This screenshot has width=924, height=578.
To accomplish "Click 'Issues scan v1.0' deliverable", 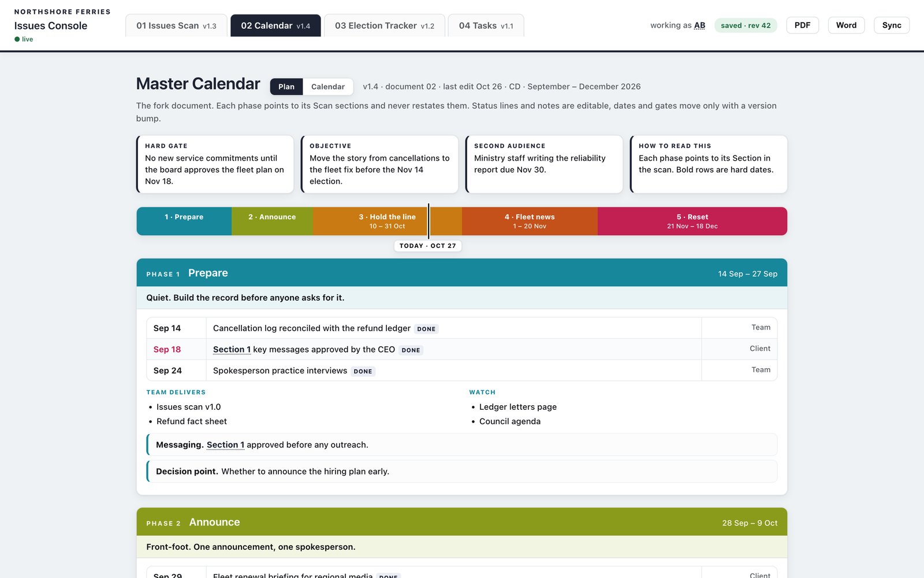I will (189, 407).
